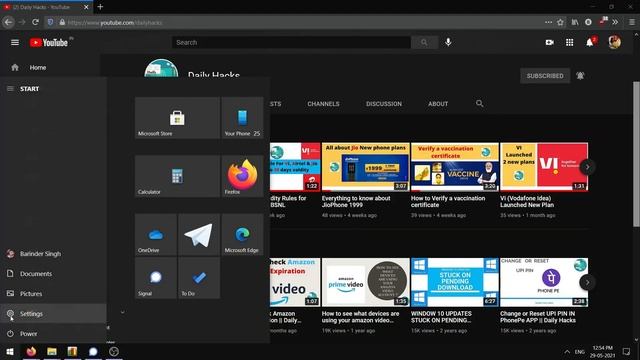Show more toolbar items chevrons
The image size is (640, 360).
pos(615,22)
